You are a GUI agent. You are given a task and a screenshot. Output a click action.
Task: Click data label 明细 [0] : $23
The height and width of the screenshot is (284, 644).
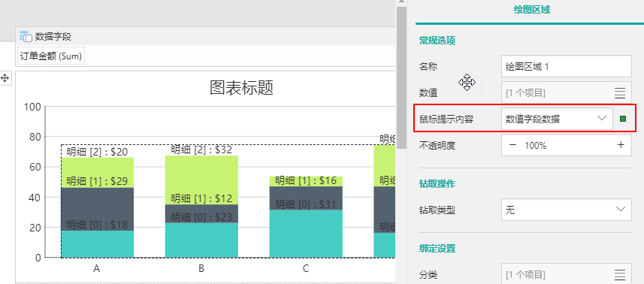201,217
